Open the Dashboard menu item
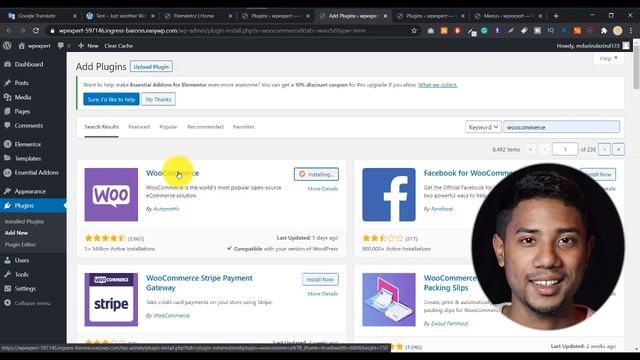Image resolution: width=640 pixels, height=360 pixels. 29,64
